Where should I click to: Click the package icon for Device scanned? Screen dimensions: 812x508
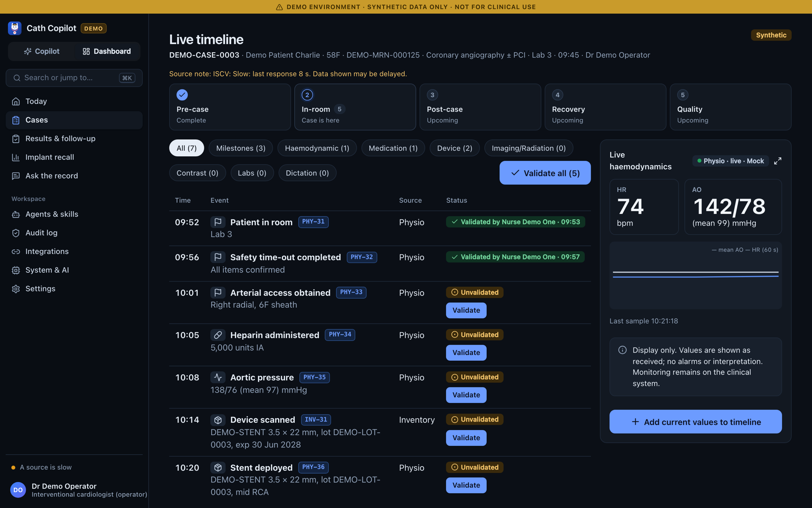click(x=218, y=420)
